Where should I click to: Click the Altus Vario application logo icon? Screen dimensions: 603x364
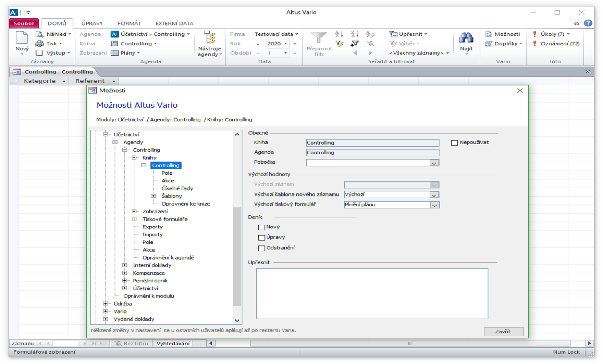(14, 12)
